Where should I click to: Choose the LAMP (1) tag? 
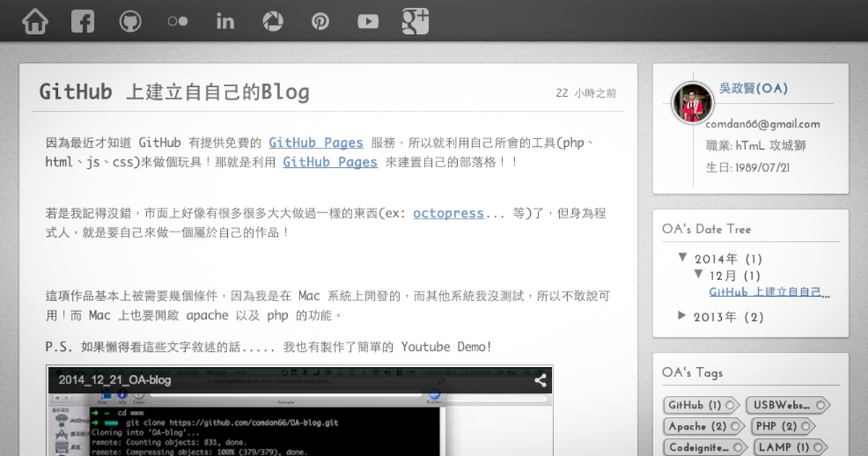[791, 447]
